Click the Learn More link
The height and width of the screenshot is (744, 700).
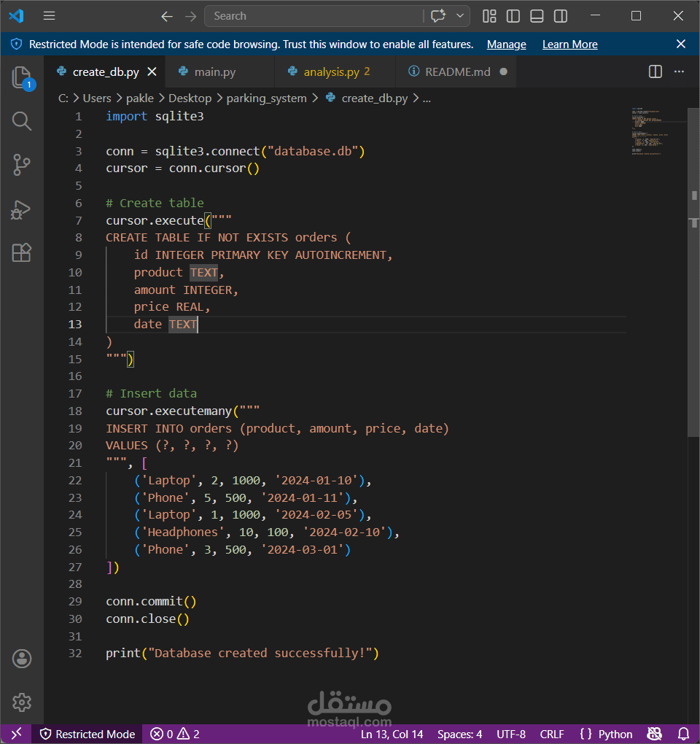click(x=569, y=44)
